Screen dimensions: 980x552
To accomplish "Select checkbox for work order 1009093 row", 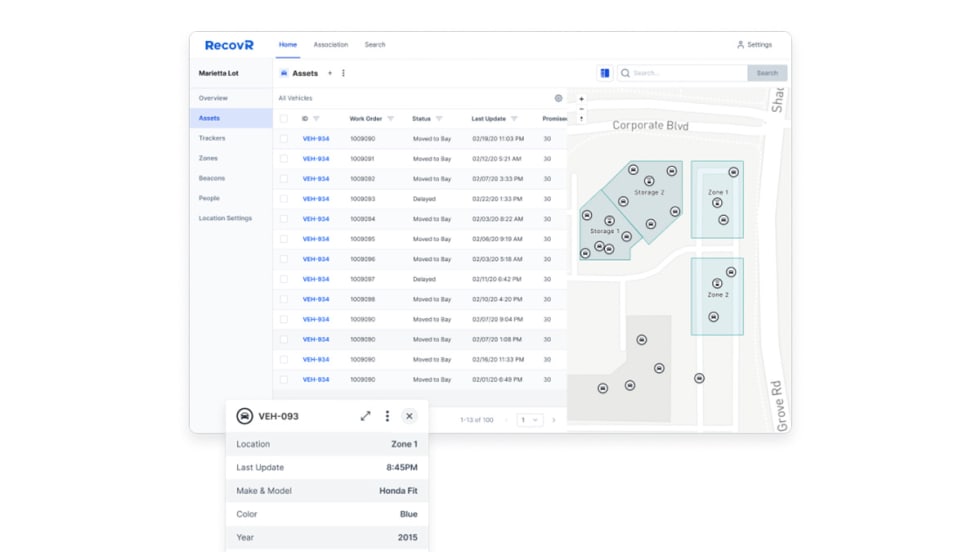I will (284, 199).
